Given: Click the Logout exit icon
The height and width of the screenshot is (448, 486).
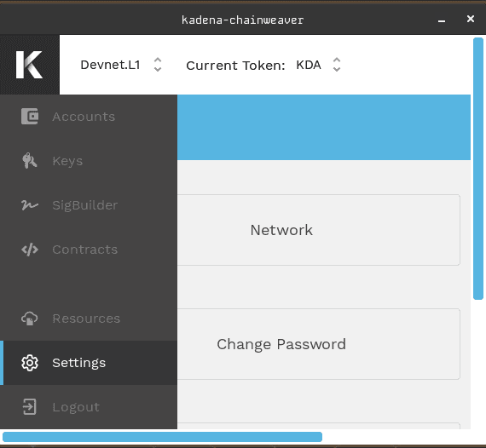Looking at the screenshot, I should 30,407.
